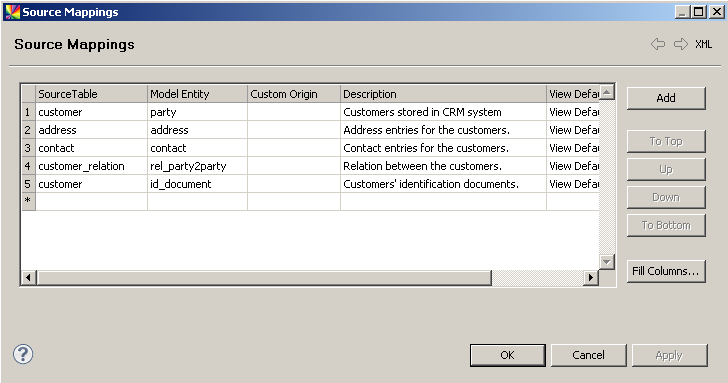Click 'Relation between the customers.' description
728x383 pixels.
443,166
